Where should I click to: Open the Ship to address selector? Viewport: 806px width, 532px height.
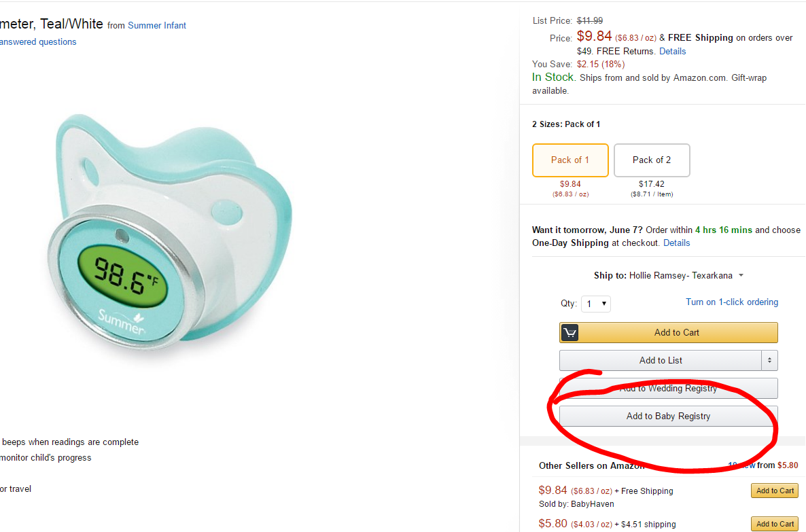tap(741, 275)
